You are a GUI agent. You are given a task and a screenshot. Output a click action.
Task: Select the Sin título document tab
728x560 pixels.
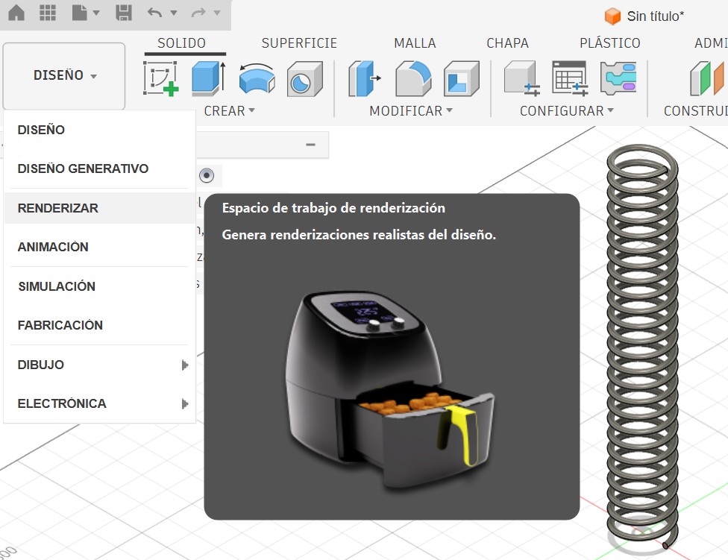click(655, 16)
